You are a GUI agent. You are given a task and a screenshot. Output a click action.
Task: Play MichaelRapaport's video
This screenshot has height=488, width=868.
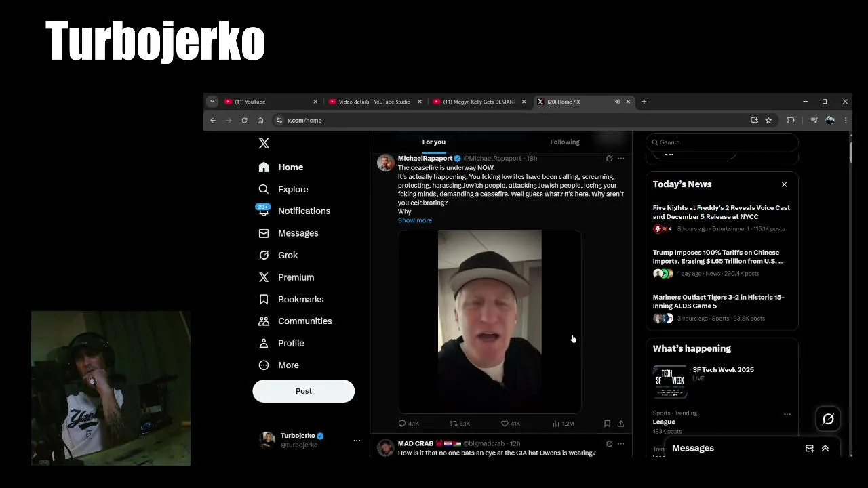coord(490,322)
